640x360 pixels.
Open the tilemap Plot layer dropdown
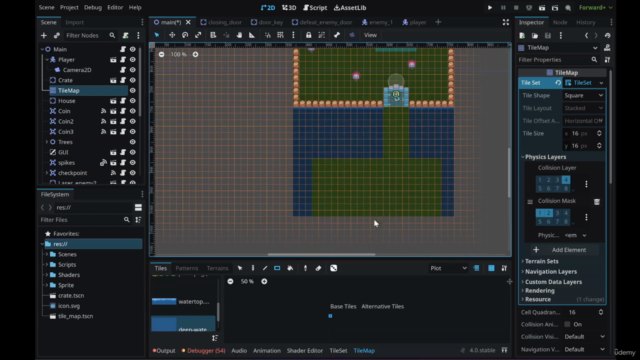coord(448,268)
